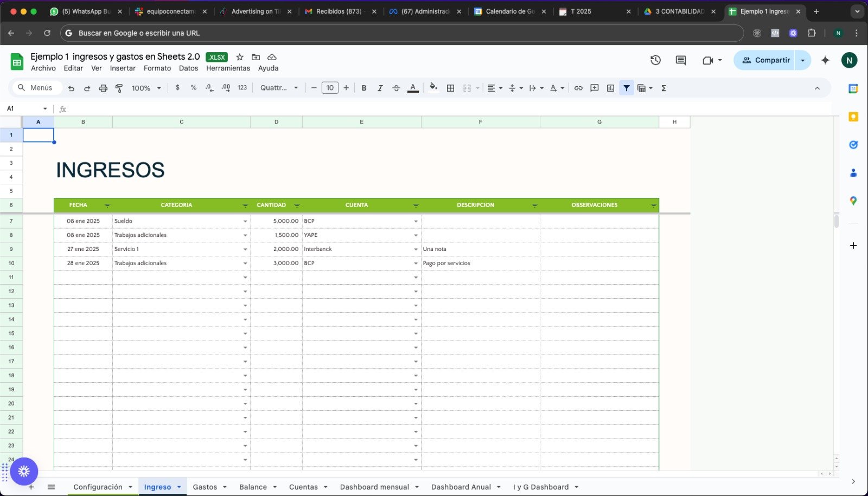Toggle italic formatting
The height and width of the screenshot is (496, 868).
[380, 88]
